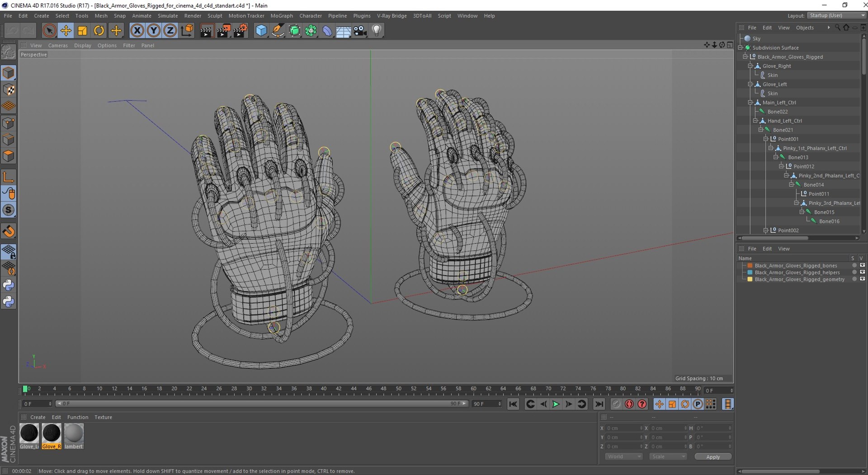Open the Layout dropdown

click(x=837, y=15)
